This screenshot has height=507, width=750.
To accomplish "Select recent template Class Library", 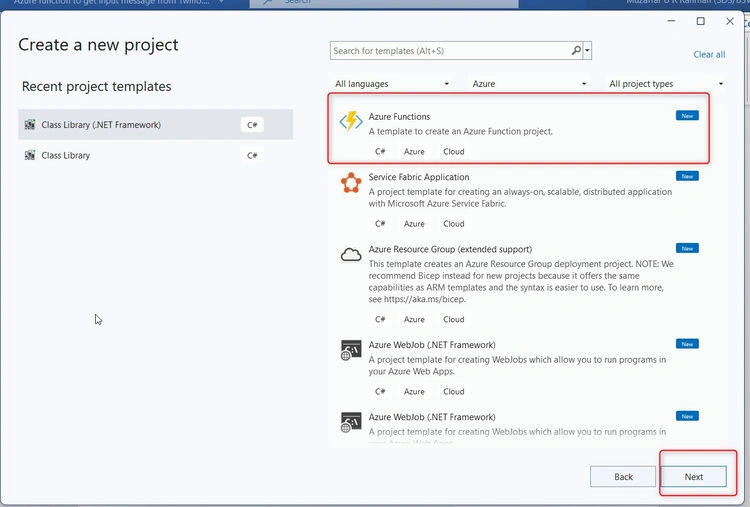I will [x=155, y=155].
